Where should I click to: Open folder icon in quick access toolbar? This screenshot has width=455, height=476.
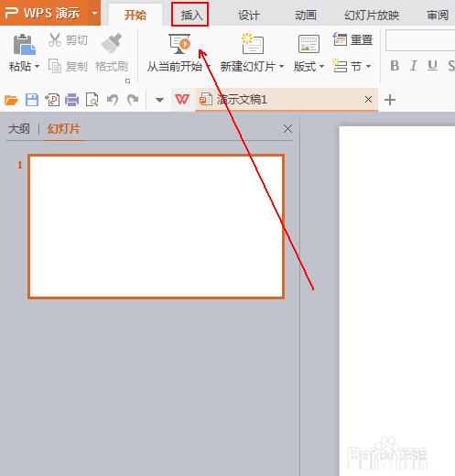11,100
